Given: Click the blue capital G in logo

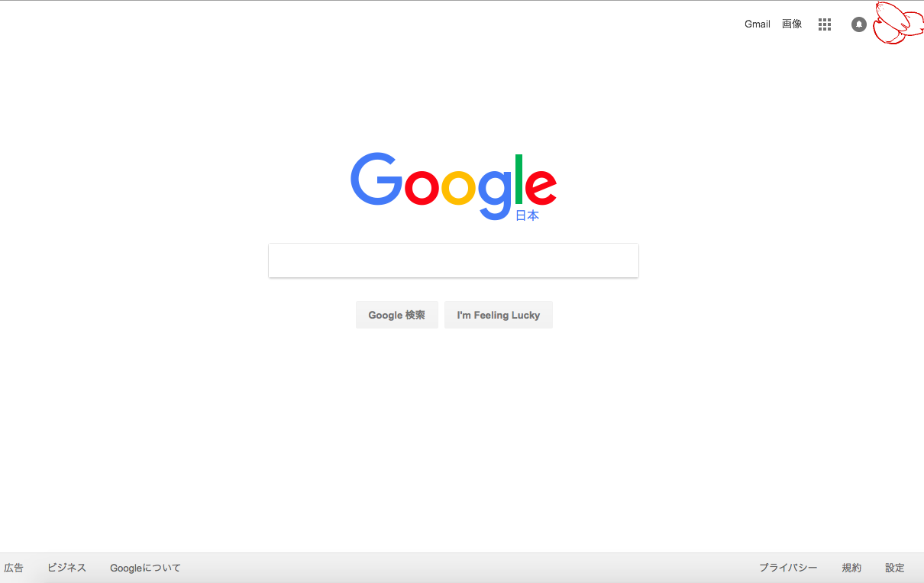Looking at the screenshot, I should click(376, 180).
